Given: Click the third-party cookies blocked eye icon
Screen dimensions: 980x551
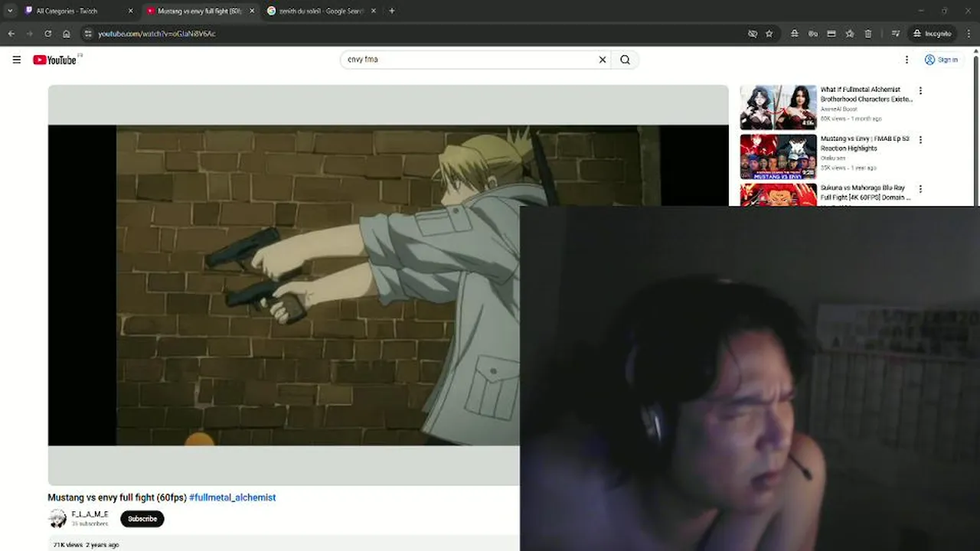Looking at the screenshot, I should point(752,34).
